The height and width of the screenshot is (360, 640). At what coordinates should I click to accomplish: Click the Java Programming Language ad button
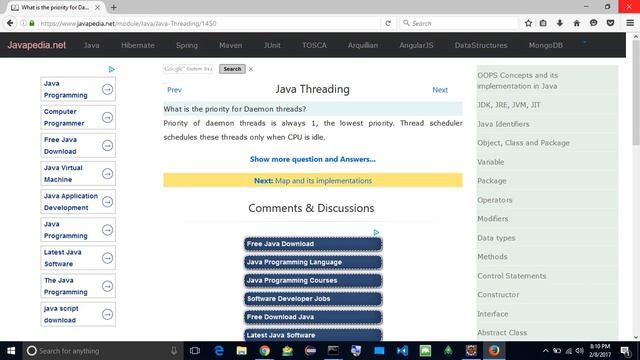pyautogui.click(x=313, y=262)
